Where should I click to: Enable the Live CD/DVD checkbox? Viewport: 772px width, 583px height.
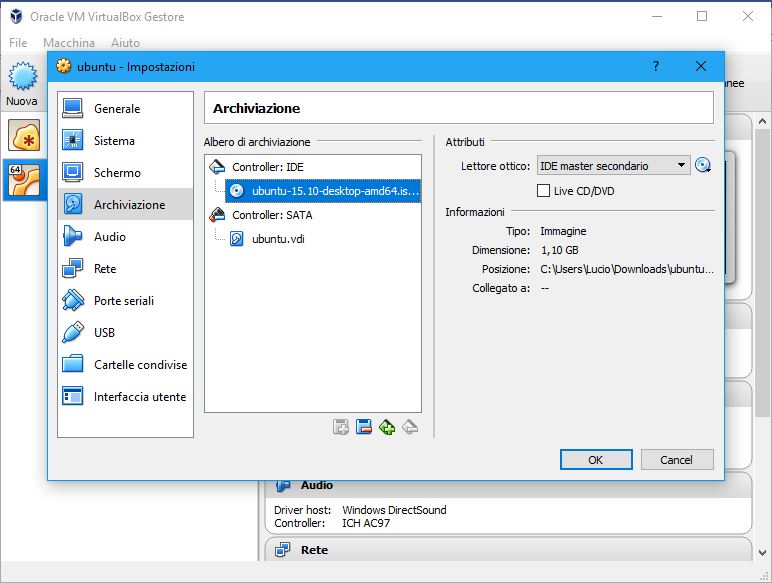pos(543,191)
